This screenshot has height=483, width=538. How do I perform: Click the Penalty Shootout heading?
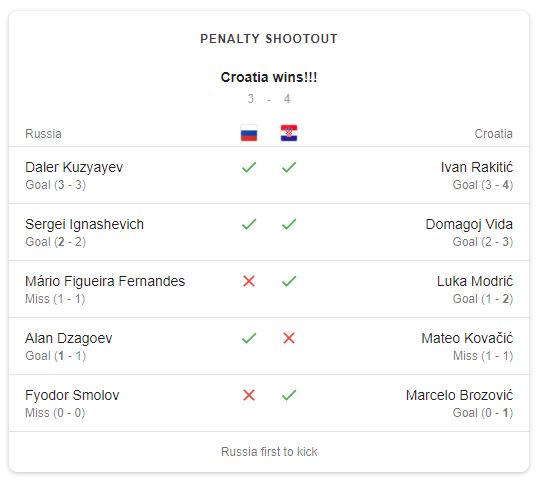(269, 38)
